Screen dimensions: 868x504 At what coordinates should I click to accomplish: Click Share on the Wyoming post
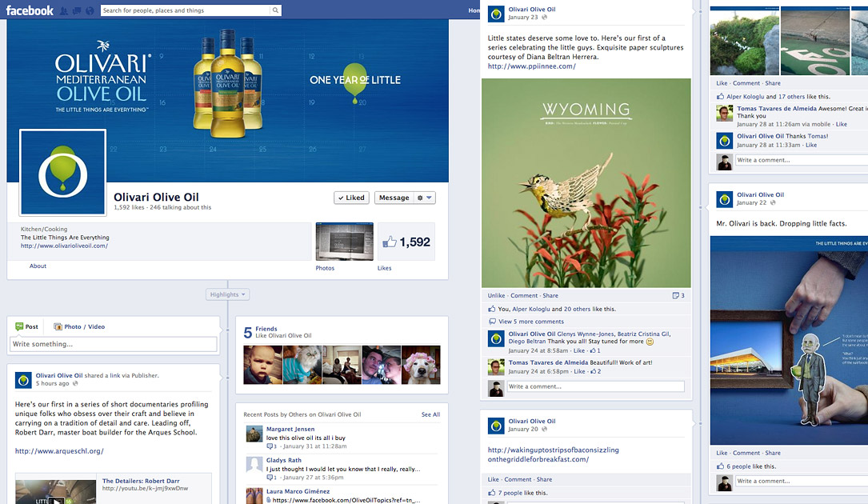point(550,296)
